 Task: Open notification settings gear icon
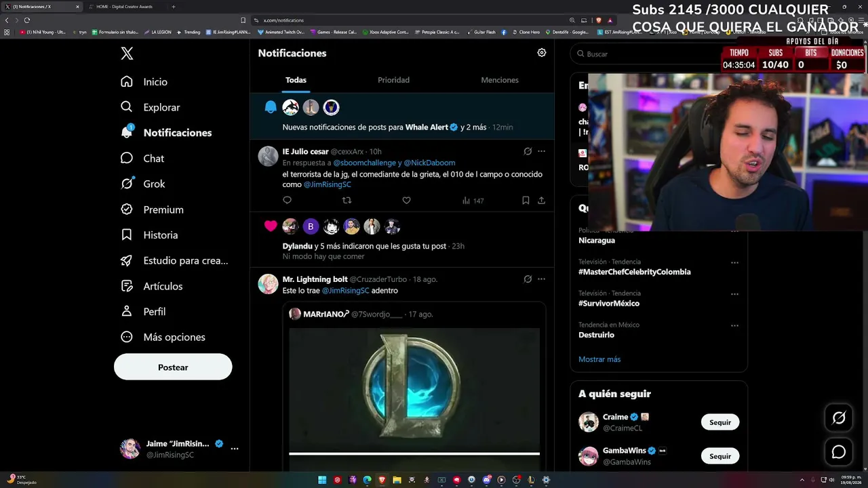point(542,53)
